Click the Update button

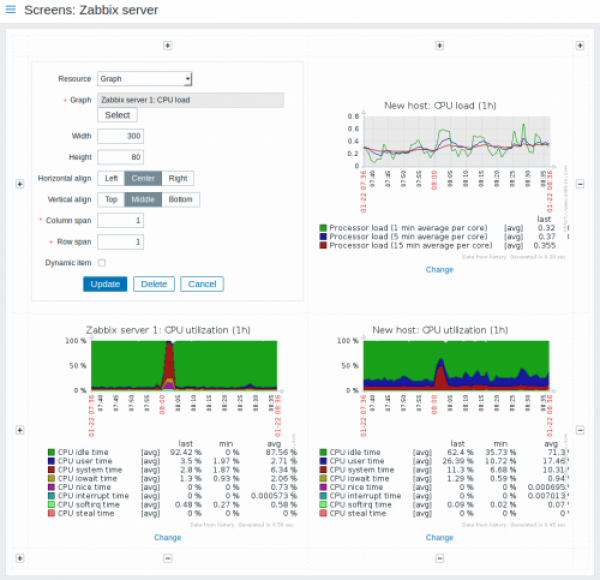(104, 284)
